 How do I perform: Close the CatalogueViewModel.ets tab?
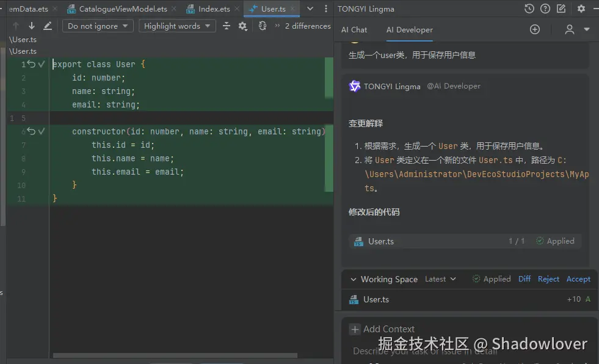pyautogui.click(x=174, y=9)
